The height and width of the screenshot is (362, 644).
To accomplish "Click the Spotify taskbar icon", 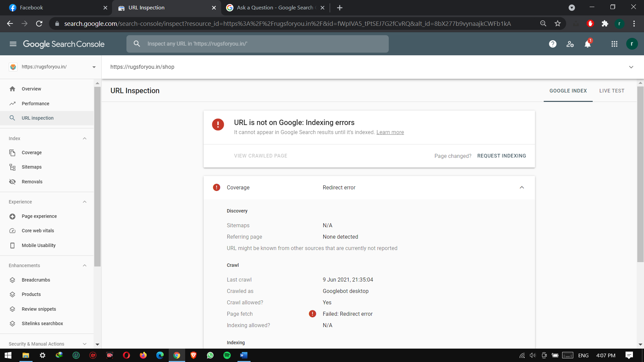I will coord(227,355).
